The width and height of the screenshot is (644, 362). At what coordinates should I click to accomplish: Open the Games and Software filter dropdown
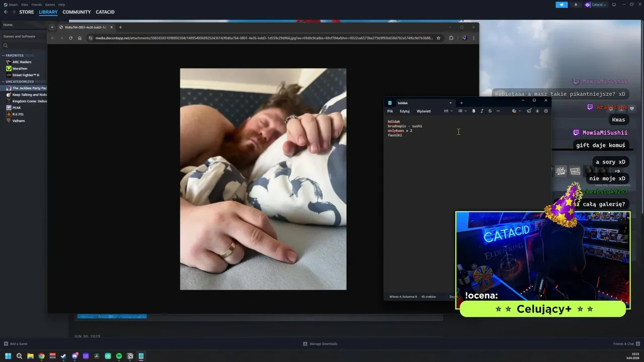tap(24, 36)
